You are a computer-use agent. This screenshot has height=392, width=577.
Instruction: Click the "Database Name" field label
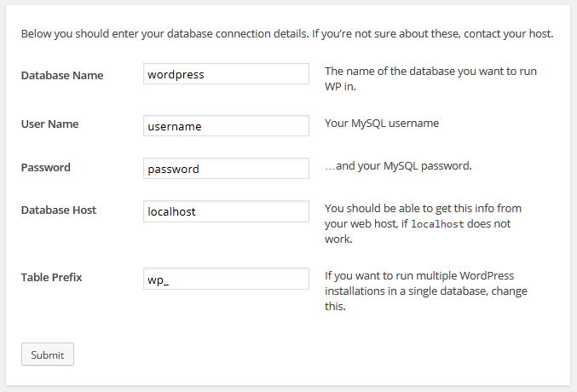(62, 75)
